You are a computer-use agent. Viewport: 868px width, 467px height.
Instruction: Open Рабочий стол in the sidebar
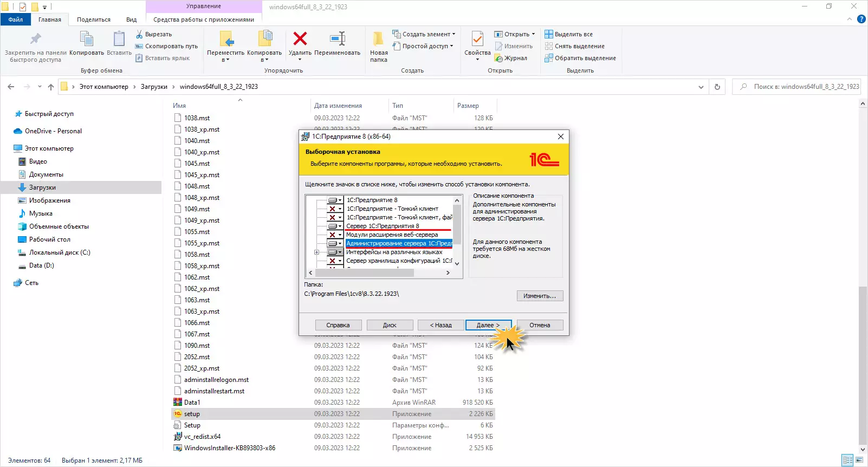click(49, 239)
